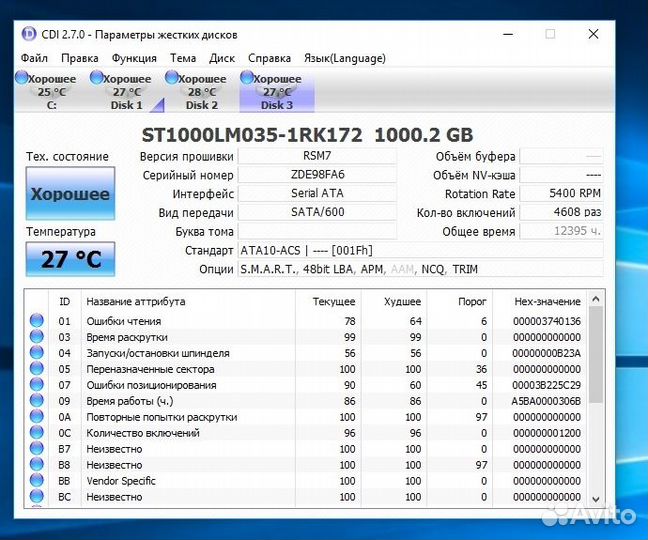The height and width of the screenshot is (540, 648).
Task: Click status orb of row BB Vendor Specific
Action: [x=36, y=481]
